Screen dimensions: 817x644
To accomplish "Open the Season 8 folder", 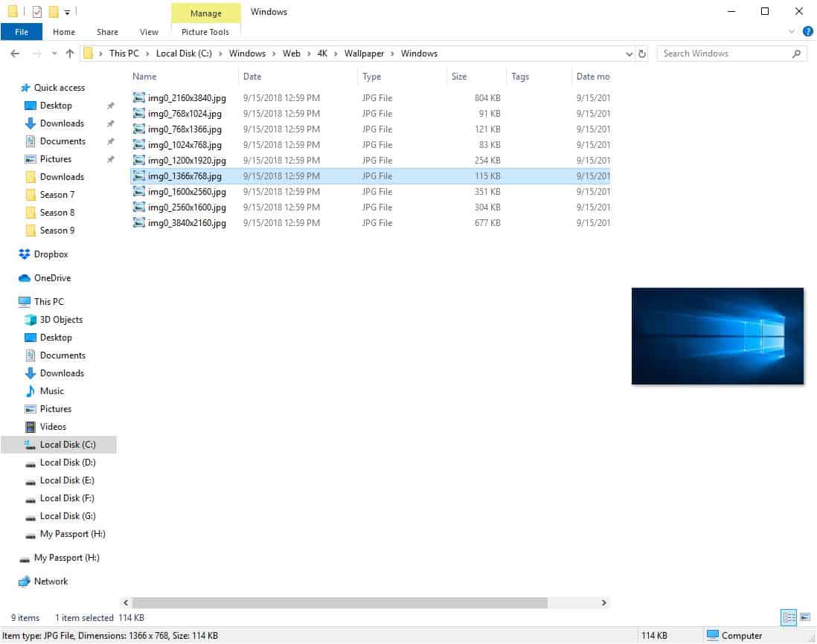I will [57, 213].
